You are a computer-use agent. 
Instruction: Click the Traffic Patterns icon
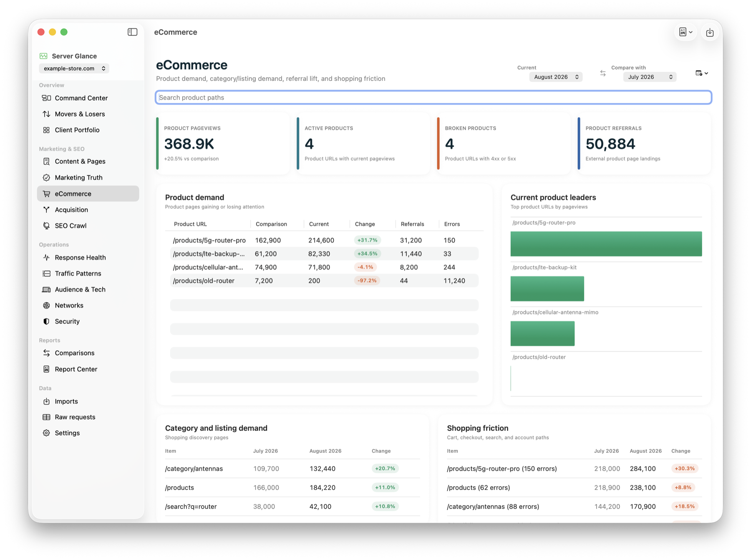pos(46,273)
